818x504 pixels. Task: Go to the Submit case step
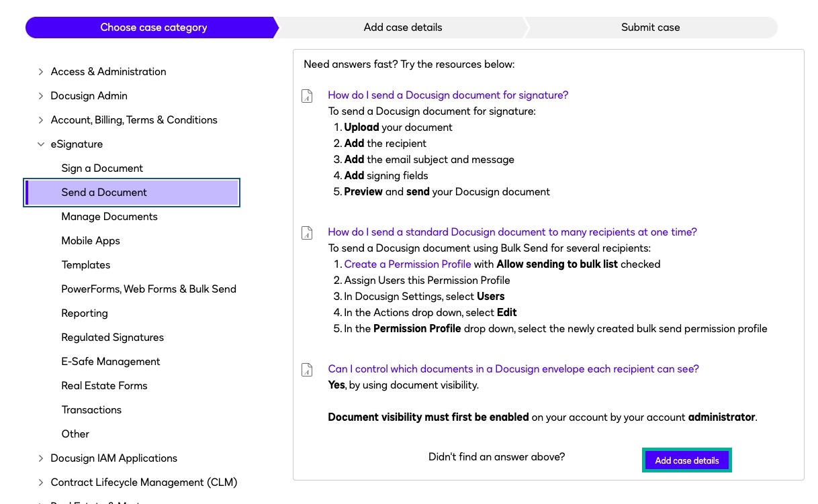[650, 28]
